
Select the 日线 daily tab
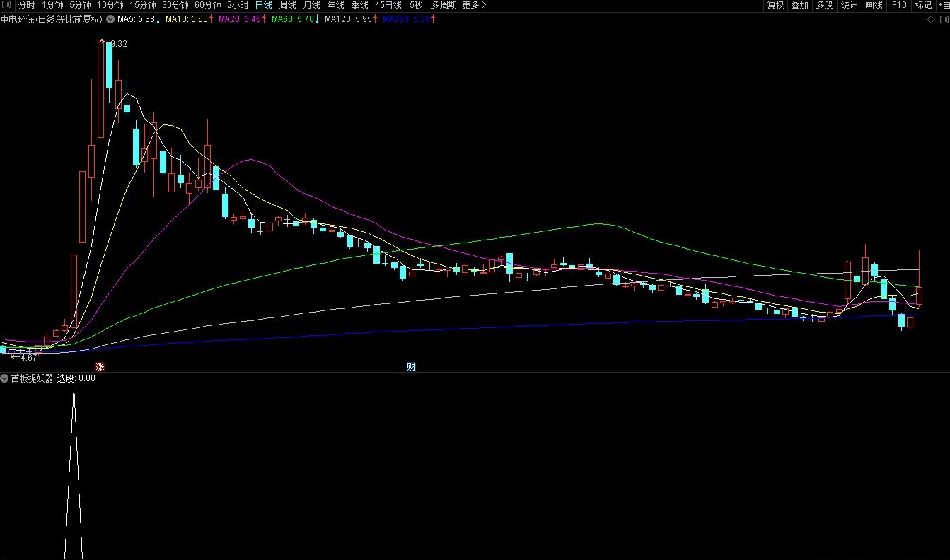pos(264,5)
